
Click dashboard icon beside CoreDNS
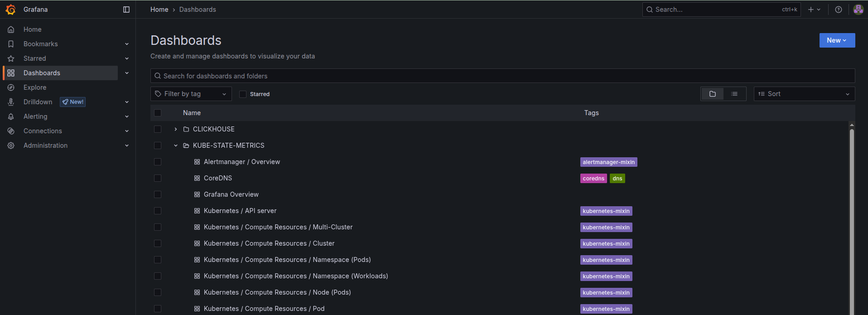point(197,178)
